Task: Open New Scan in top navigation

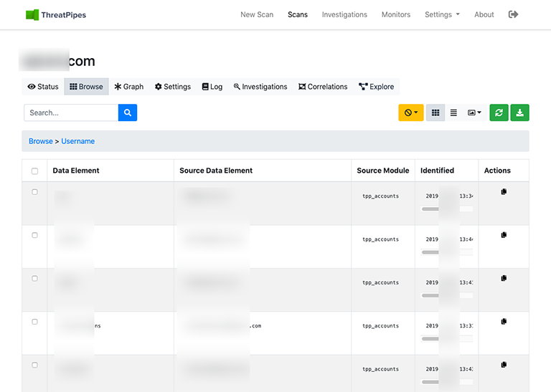Action: (x=257, y=14)
